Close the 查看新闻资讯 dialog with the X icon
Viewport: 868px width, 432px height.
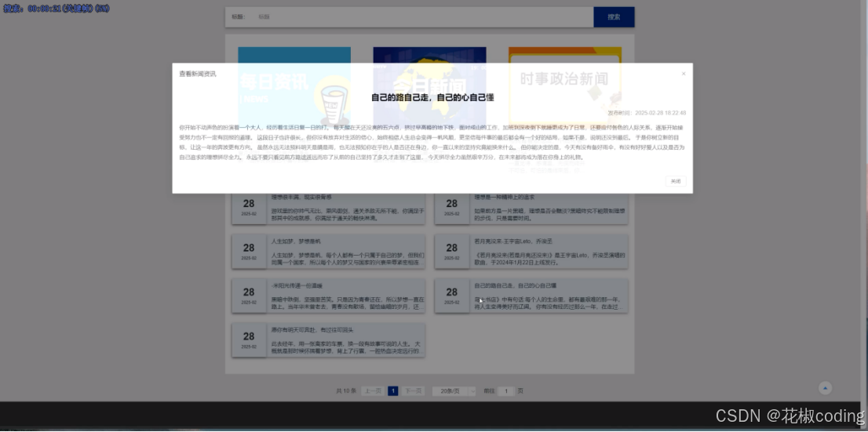(x=683, y=74)
